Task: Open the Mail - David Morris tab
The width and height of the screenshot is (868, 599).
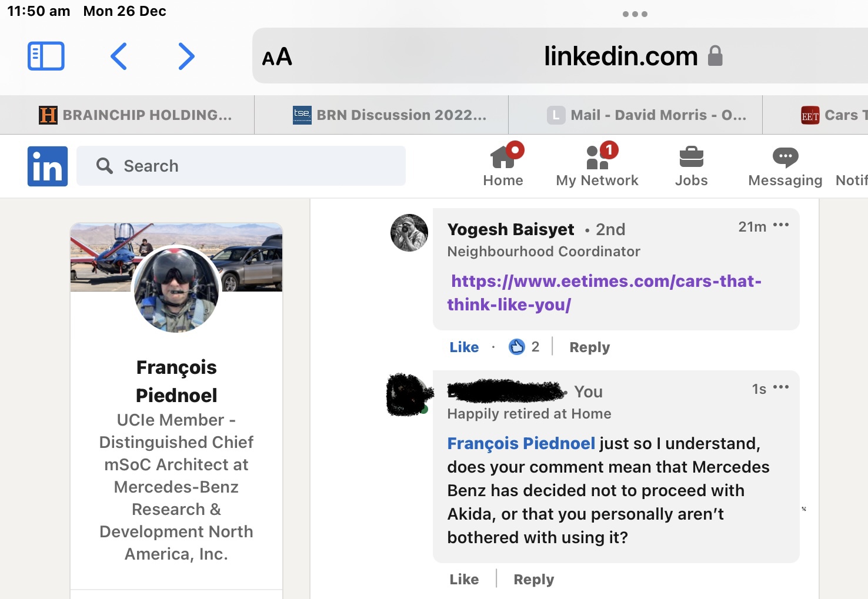Action: 646,115
